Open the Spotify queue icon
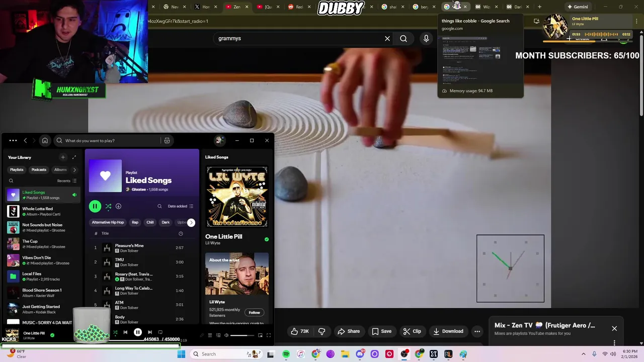Screen dimensions: 644x362 210,335
